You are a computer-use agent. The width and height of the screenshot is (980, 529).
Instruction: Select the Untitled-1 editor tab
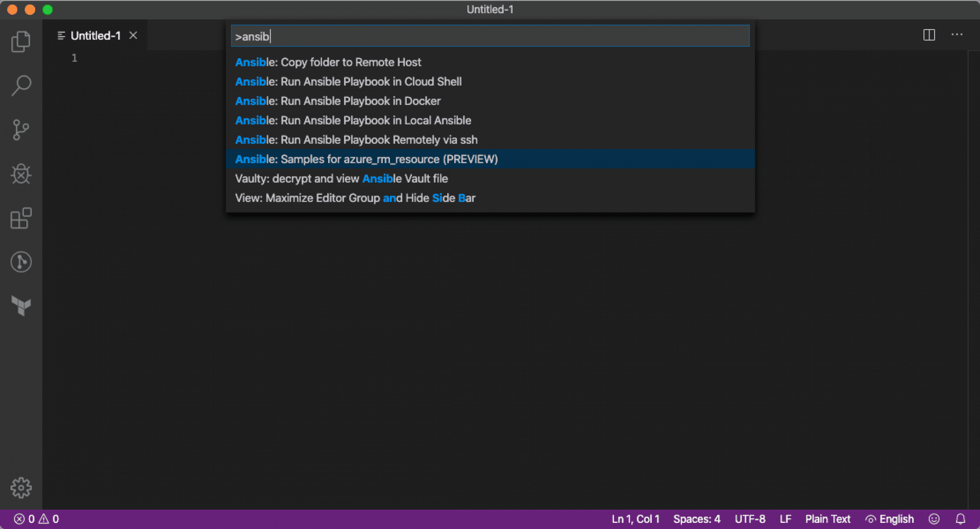click(x=96, y=35)
